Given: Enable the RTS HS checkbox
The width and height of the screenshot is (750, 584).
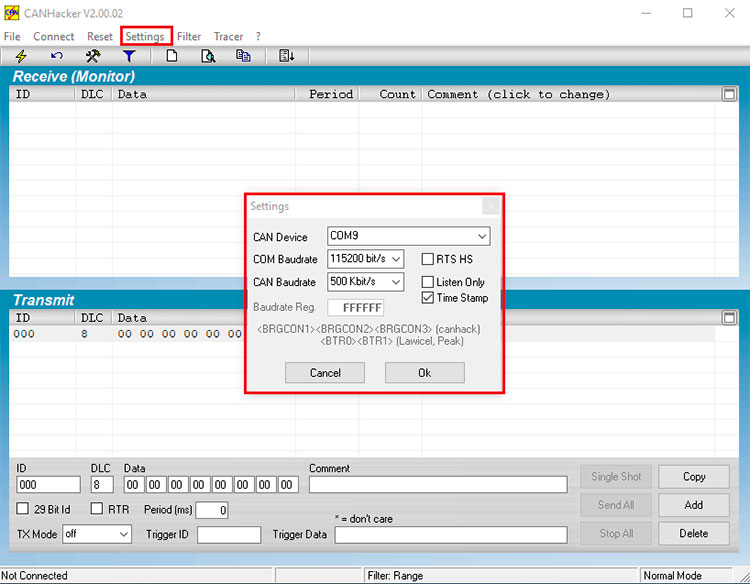Looking at the screenshot, I should [428, 259].
